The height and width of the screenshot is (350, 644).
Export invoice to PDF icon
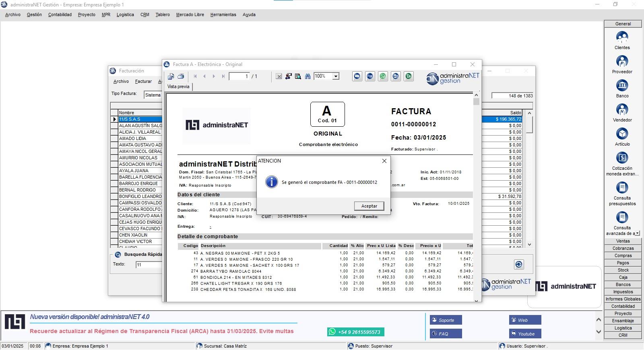click(x=370, y=76)
